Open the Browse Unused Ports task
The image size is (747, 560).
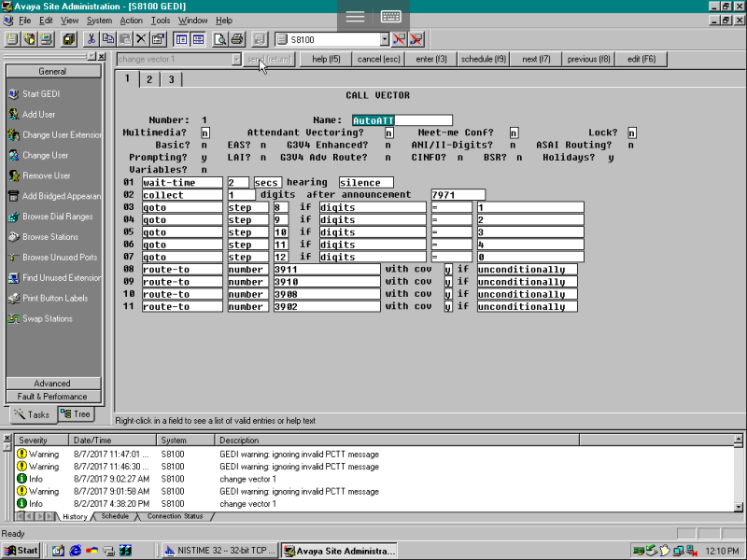[60, 258]
